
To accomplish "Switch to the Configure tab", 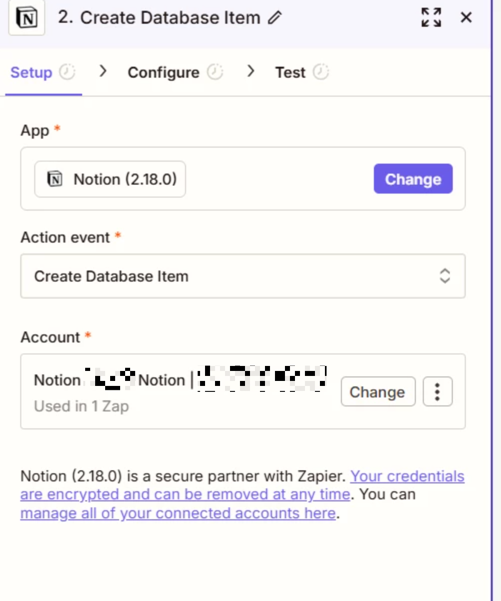I will [x=163, y=72].
